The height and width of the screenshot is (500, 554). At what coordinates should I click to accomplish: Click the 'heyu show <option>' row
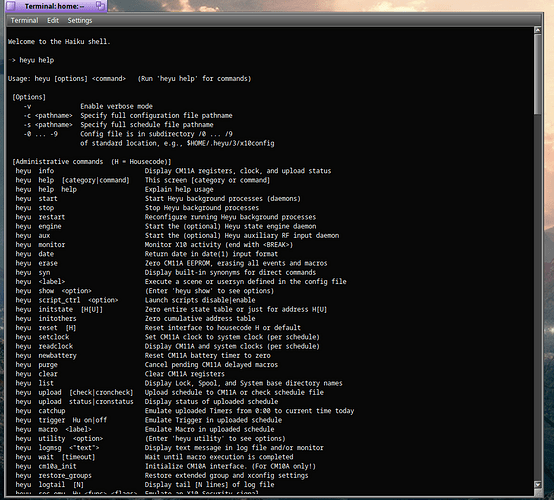(x=145, y=291)
